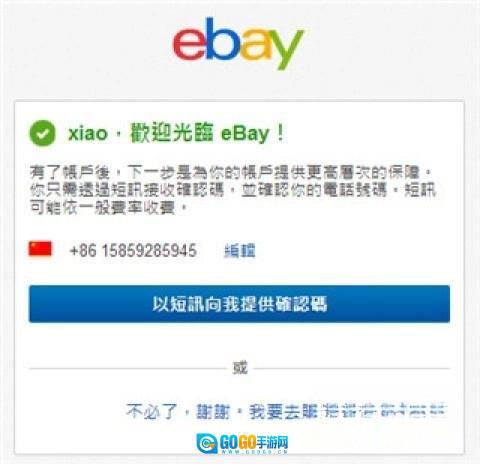Click the www.gogo.cn address under the watermark
This screenshot has height=464, width=480.
(x=253, y=452)
